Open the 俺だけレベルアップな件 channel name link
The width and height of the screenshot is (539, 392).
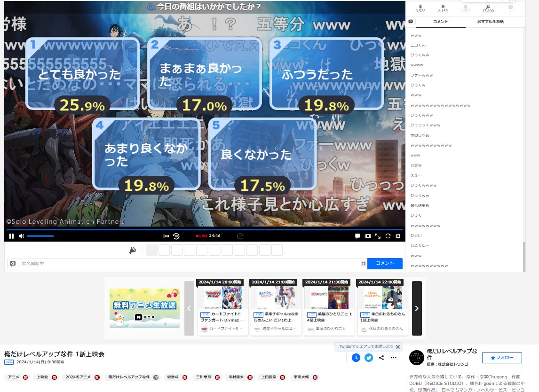coord(452,354)
